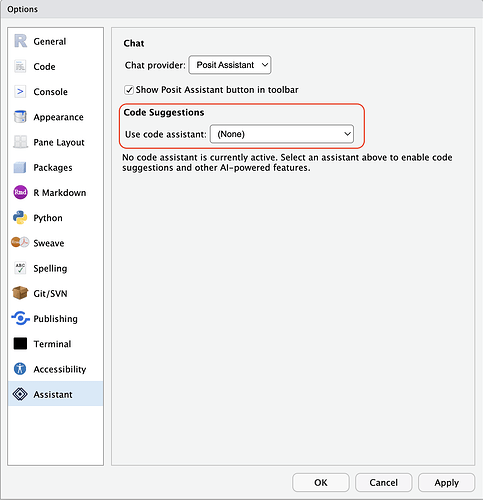Click Apply to save changes
Screen dimensions: 483x500
click(x=447, y=482)
